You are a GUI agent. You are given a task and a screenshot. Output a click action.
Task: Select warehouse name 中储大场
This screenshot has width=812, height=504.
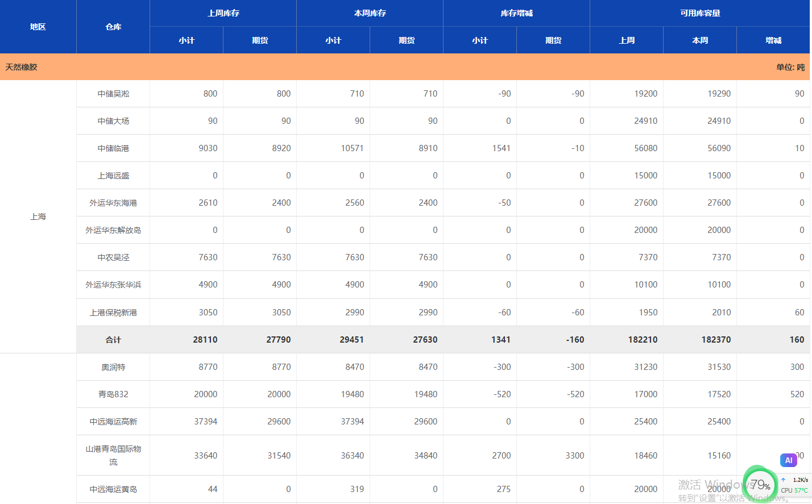pos(113,121)
